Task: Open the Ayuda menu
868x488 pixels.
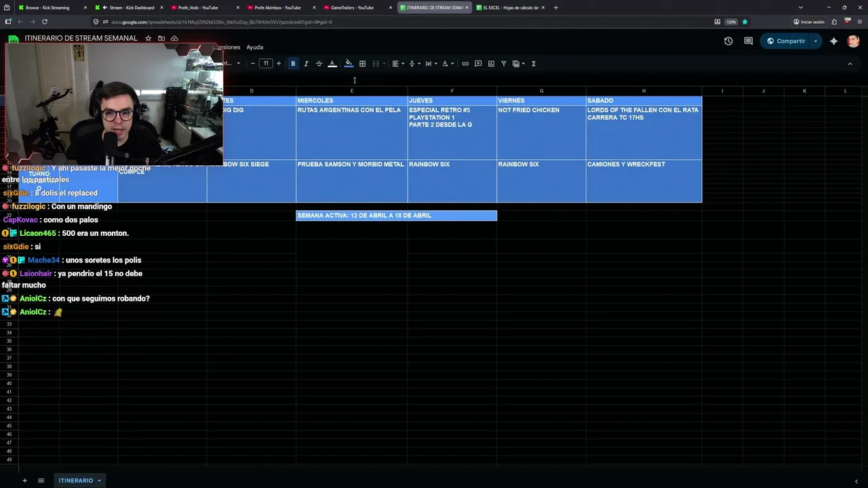Action: tap(254, 47)
